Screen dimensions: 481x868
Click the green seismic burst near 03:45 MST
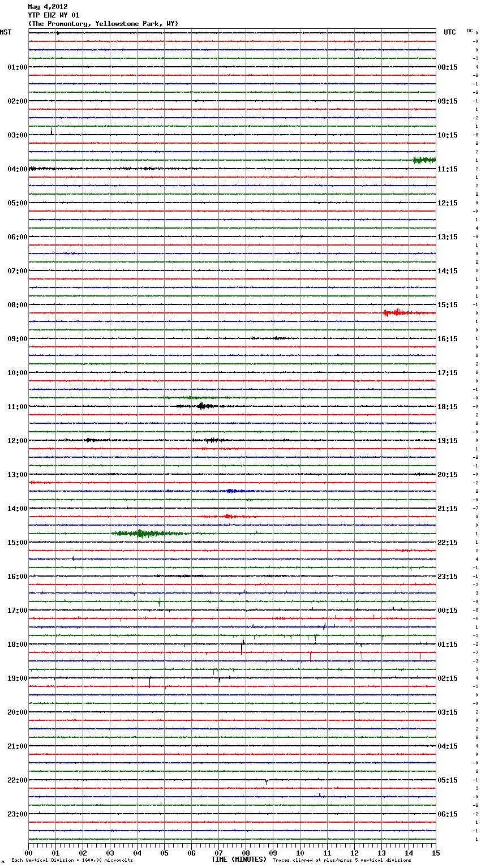pyautogui.click(x=423, y=160)
